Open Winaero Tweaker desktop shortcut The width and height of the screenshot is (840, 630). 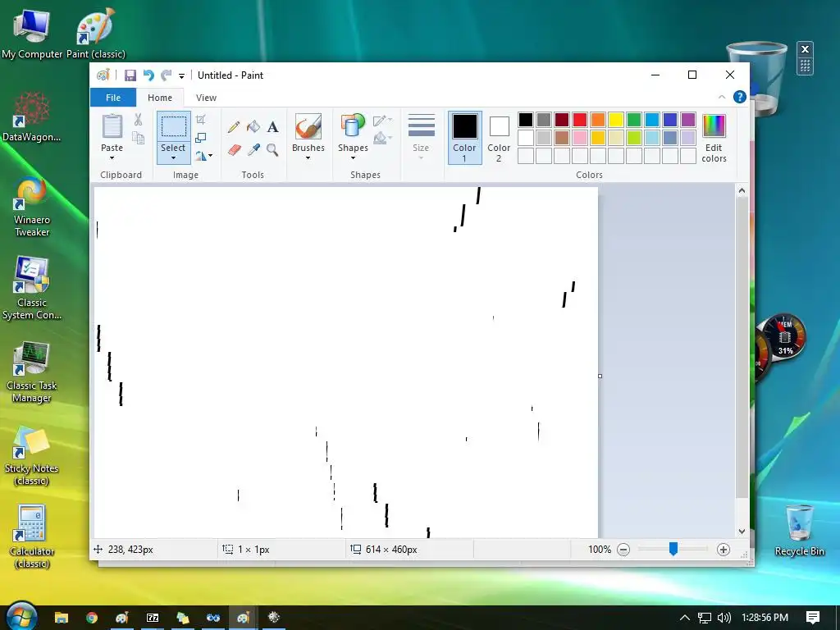[x=32, y=206]
